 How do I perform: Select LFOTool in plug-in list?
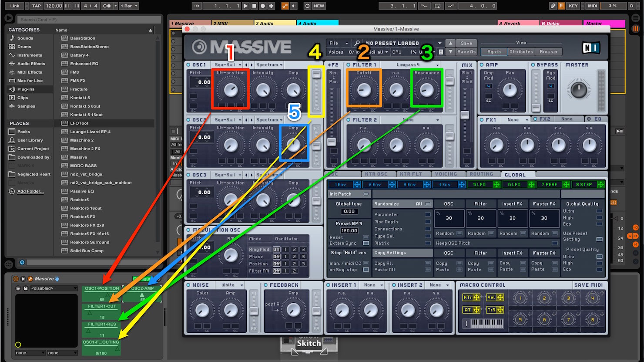[x=79, y=123]
